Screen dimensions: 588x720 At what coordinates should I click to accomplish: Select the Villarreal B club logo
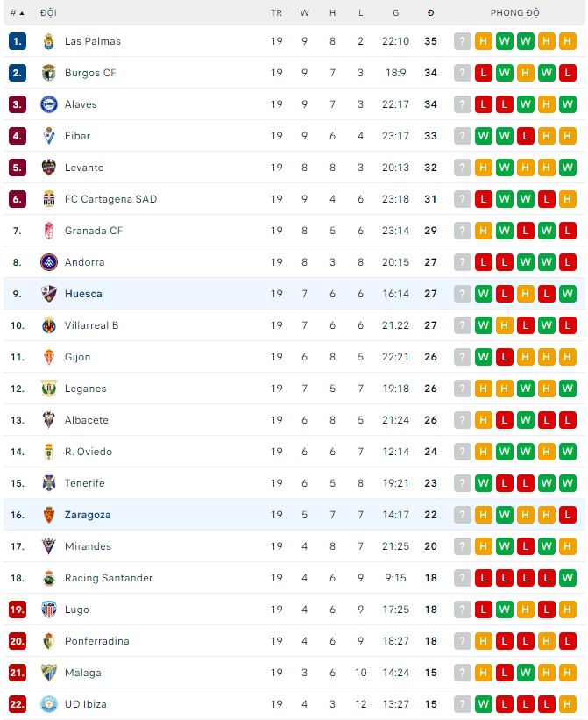[48, 325]
